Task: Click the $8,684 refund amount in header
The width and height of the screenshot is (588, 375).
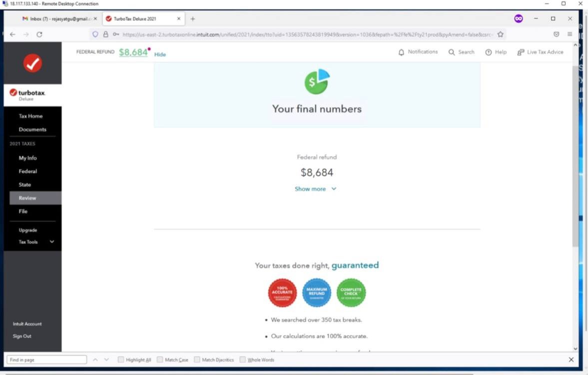Action: pos(133,52)
